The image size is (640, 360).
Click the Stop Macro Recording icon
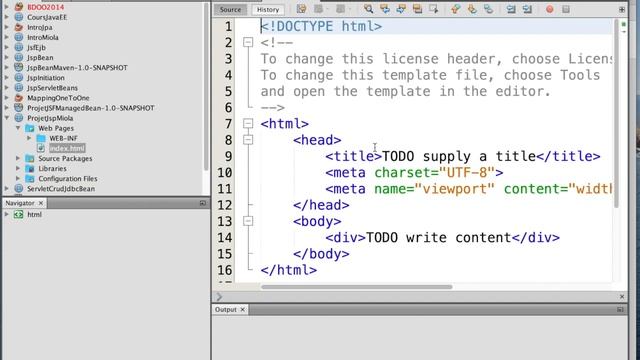click(566, 9)
